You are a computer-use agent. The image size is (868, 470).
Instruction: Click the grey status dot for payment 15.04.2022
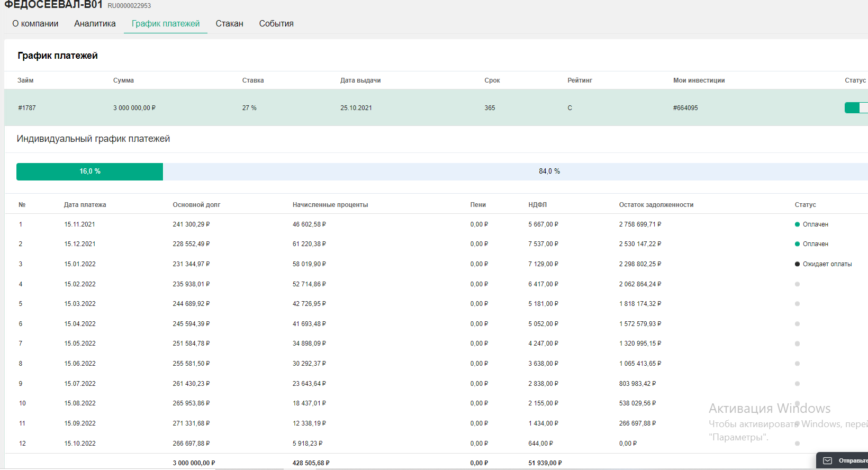(x=797, y=324)
